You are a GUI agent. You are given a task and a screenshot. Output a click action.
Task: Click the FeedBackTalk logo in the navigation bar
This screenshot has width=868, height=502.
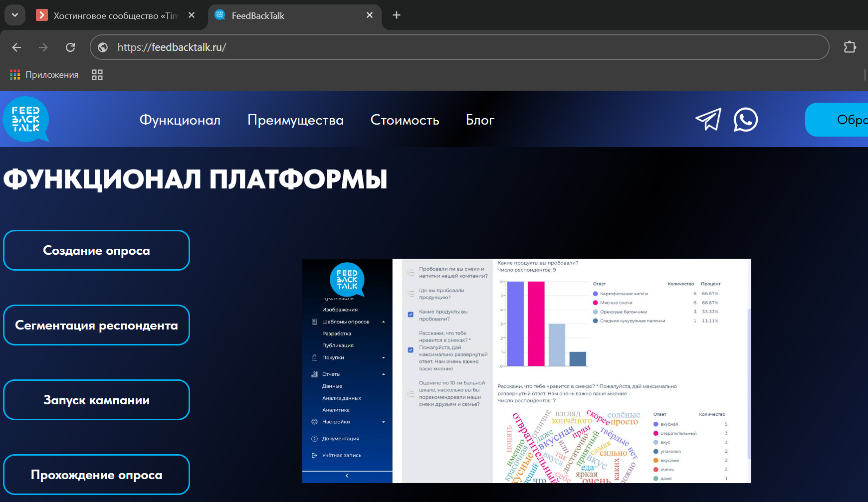point(25,120)
